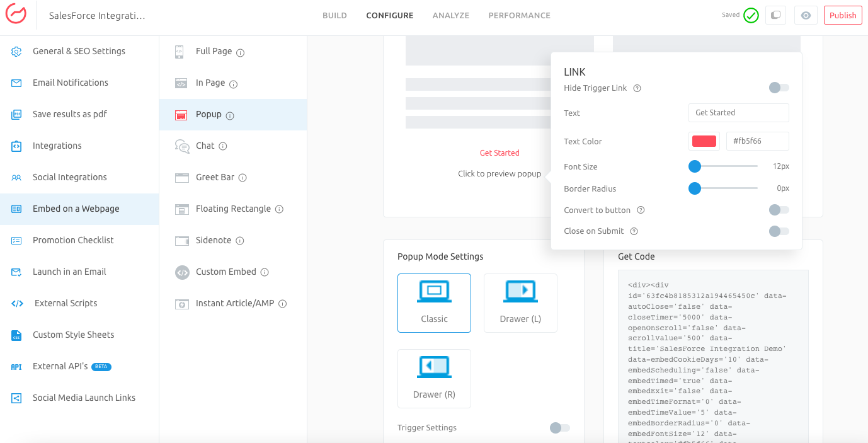Click the Font Size slider handle

(695, 166)
